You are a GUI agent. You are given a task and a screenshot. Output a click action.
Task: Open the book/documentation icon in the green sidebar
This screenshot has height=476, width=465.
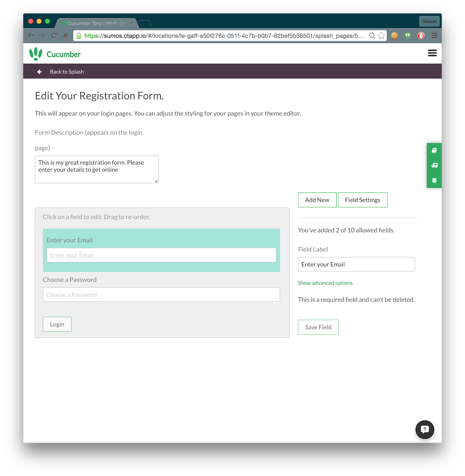[x=434, y=150]
